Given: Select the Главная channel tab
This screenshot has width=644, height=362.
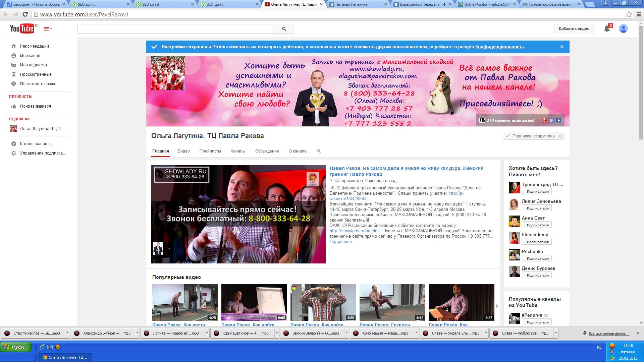Looking at the screenshot, I should [161, 151].
